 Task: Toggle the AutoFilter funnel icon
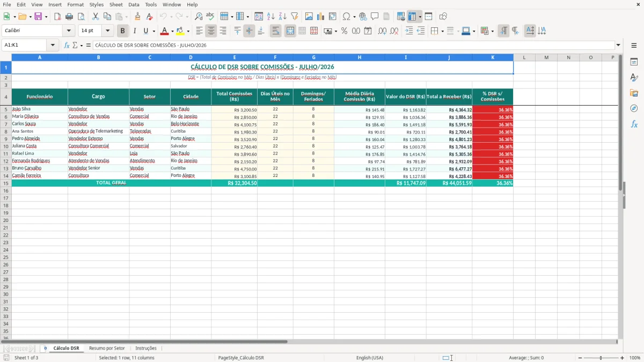[x=295, y=17]
